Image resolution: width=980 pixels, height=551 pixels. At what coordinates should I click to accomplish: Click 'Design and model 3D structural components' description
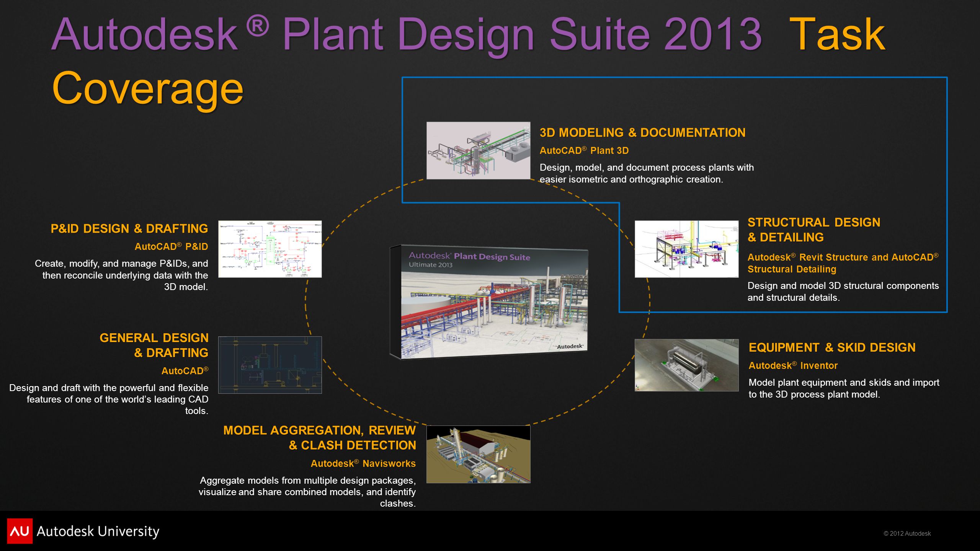[x=843, y=292]
